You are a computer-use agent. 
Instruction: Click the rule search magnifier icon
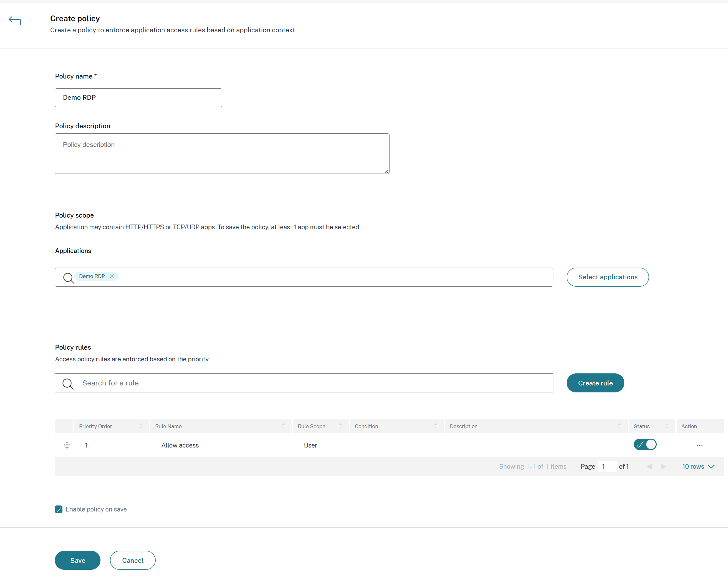click(68, 384)
